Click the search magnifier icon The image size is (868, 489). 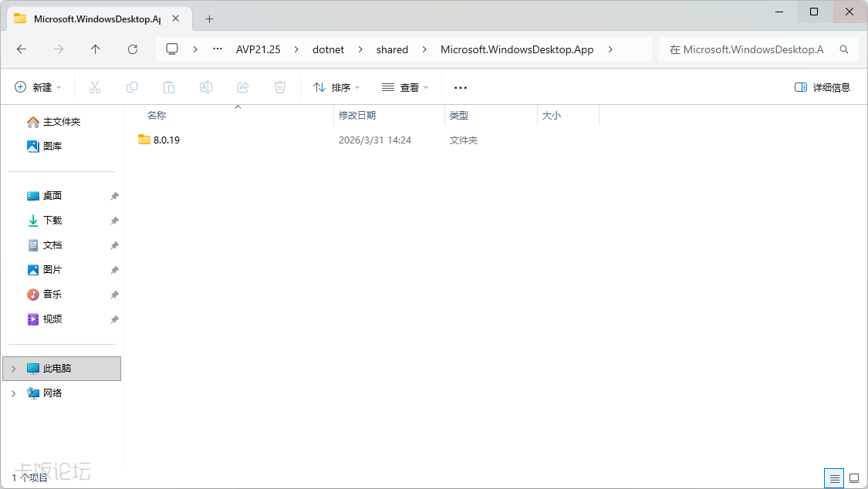point(844,49)
